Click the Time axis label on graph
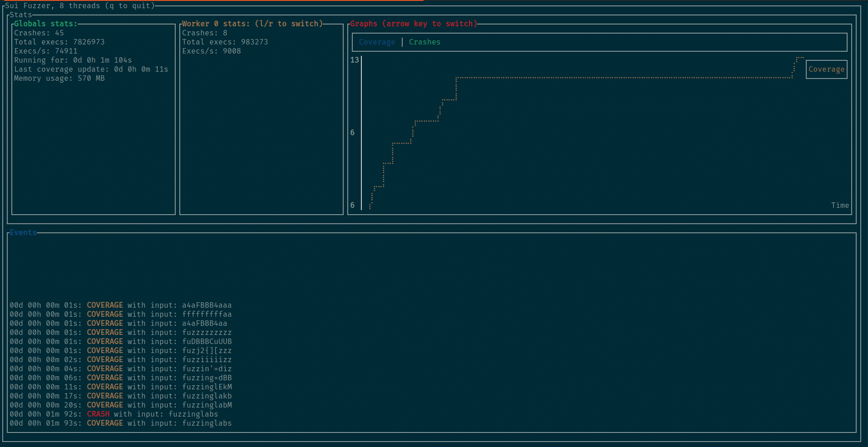Screen dimensions: 868x447 840,205
